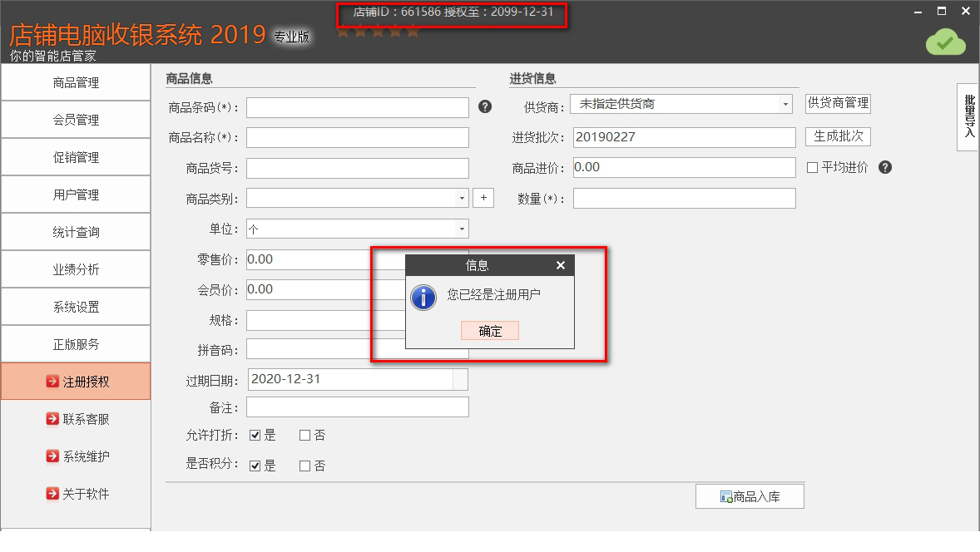Open 商品管理 in sidebar
980x552 pixels.
click(76, 82)
